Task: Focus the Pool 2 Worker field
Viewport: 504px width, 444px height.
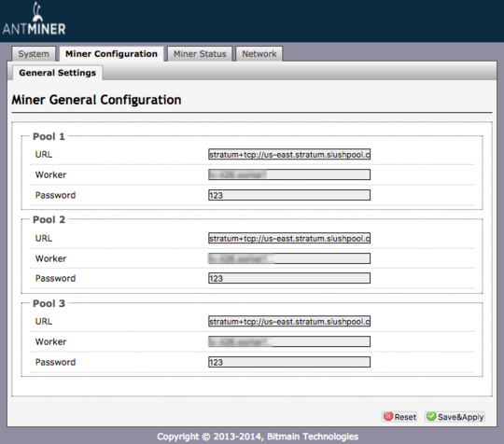Action: (x=289, y=258)
